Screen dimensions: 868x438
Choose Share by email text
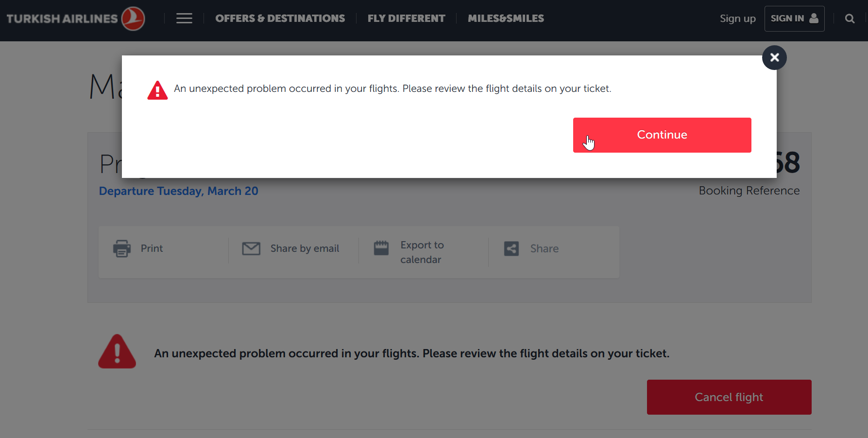click(x=305, y=248)
